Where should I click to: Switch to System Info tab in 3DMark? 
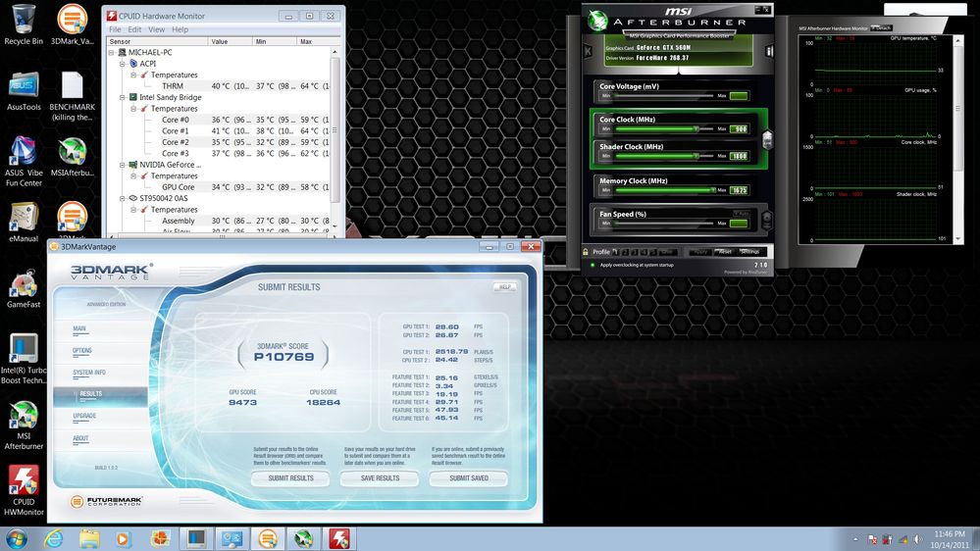[x=88, y=373]
